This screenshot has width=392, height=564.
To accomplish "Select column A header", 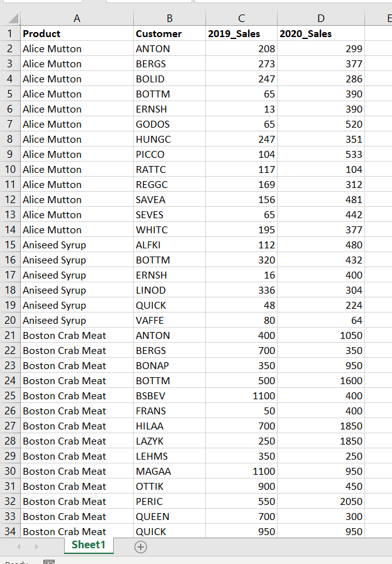I will coord(77,19).
